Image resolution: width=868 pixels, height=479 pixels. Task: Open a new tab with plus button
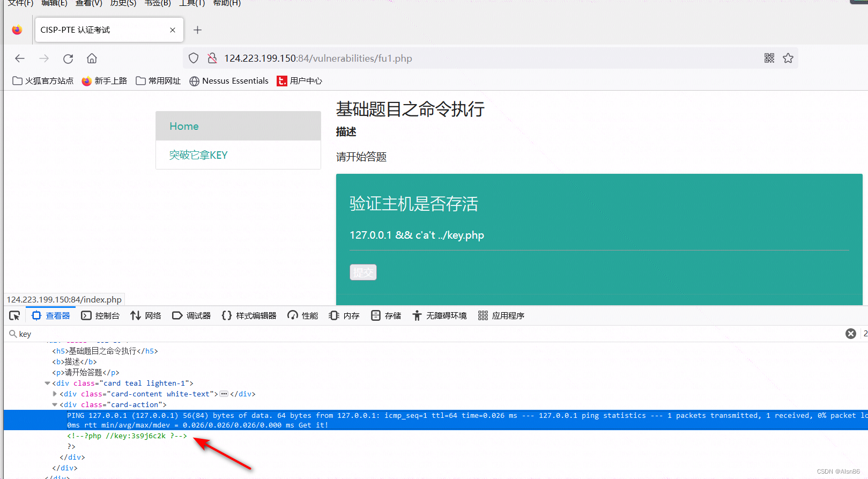[x=197, y=30]
